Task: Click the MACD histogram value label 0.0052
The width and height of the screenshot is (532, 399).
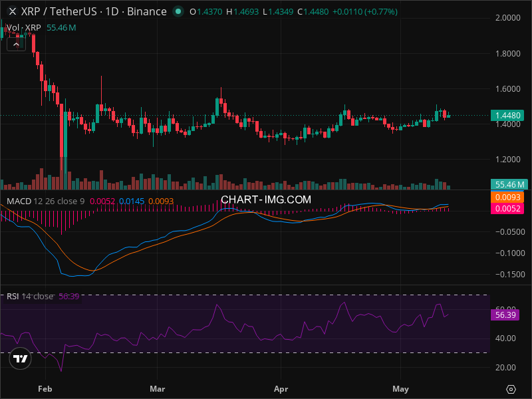Action: (507, 208)
